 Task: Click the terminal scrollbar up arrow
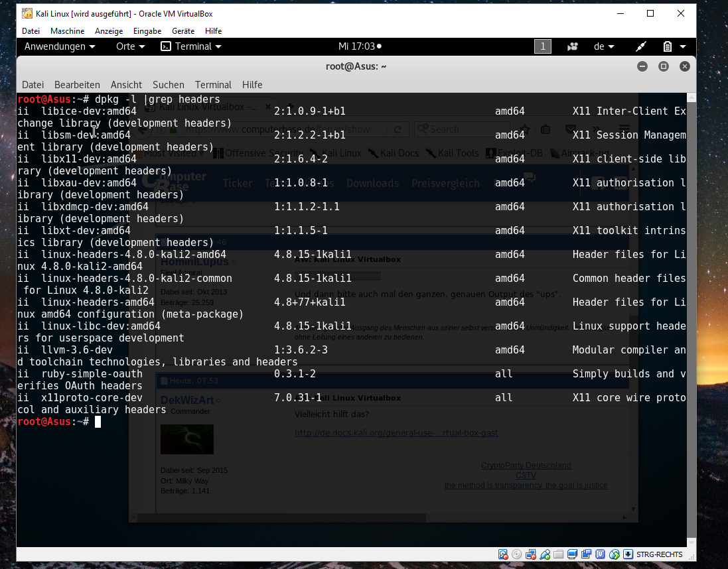click(x=692, y=97)
